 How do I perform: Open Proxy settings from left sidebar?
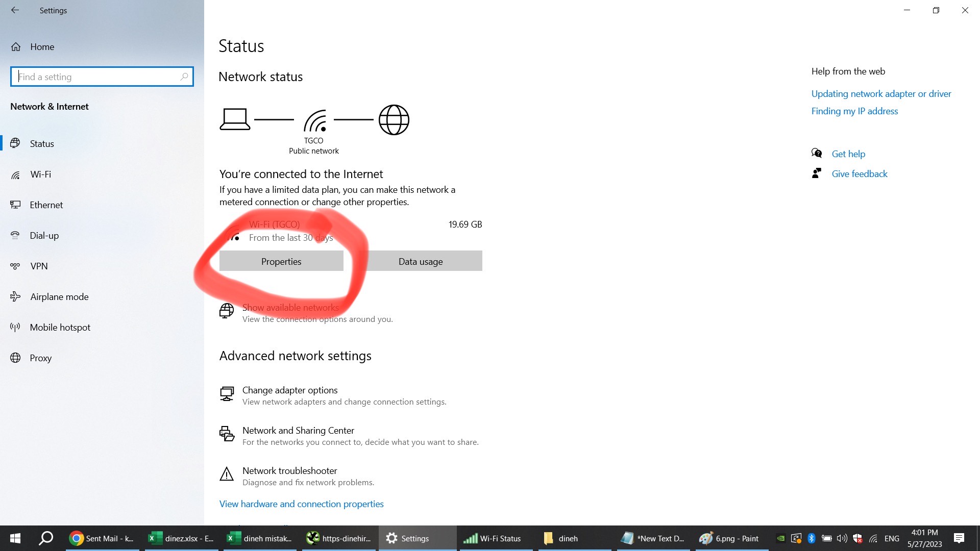click(40, 358)
